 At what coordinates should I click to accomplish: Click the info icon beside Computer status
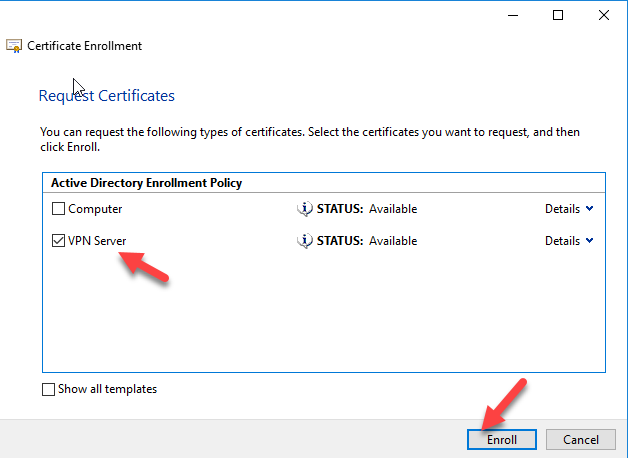coord(306,209)
